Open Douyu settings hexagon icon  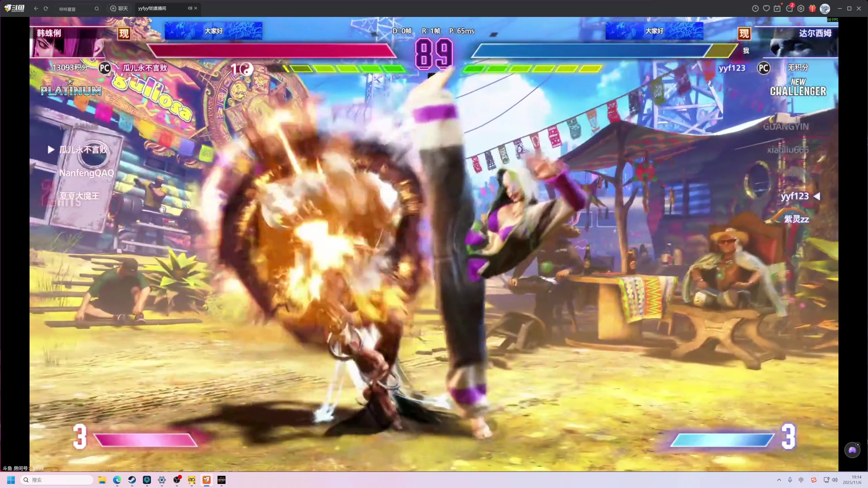coord(801,8)
